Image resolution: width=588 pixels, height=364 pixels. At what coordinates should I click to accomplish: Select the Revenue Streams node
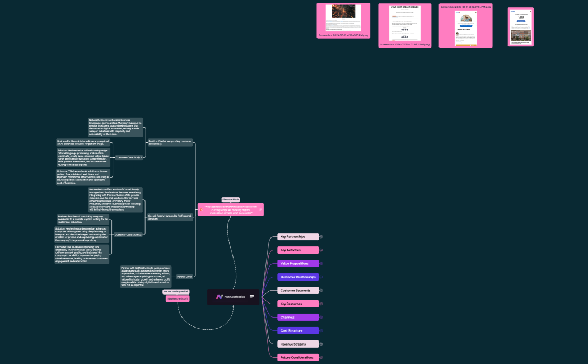298,344
